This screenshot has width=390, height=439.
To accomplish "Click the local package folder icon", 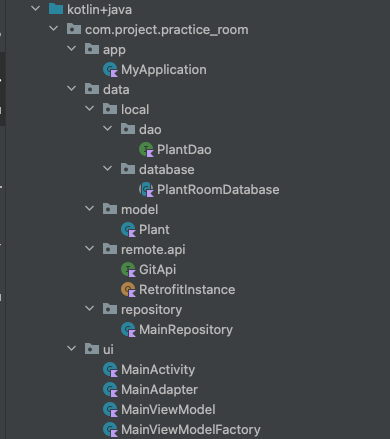I will (110, 109).
